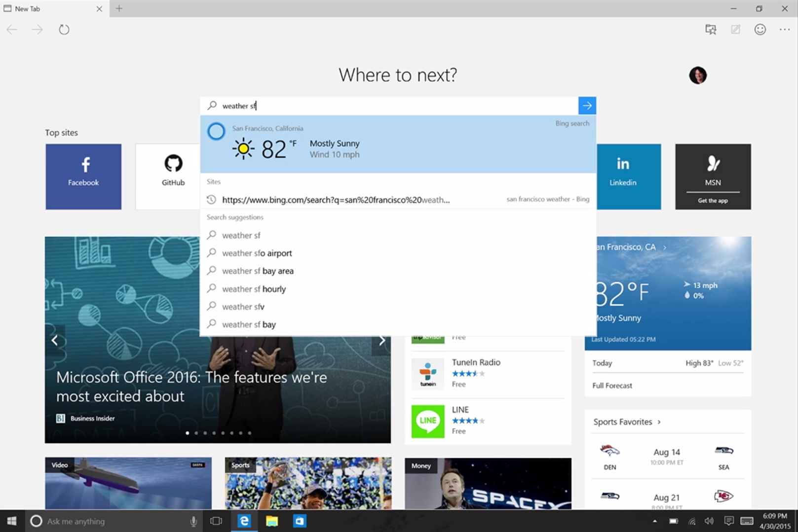Open the touch keyboard tray icon
This screenshot has height=532, width=798.
coord(747,521)
